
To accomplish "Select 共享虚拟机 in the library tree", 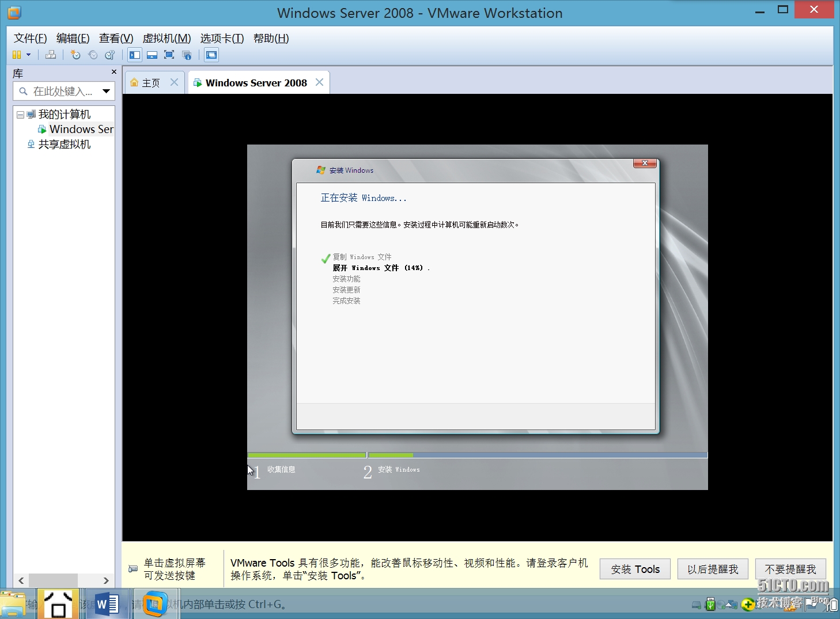I will point(64,144).
